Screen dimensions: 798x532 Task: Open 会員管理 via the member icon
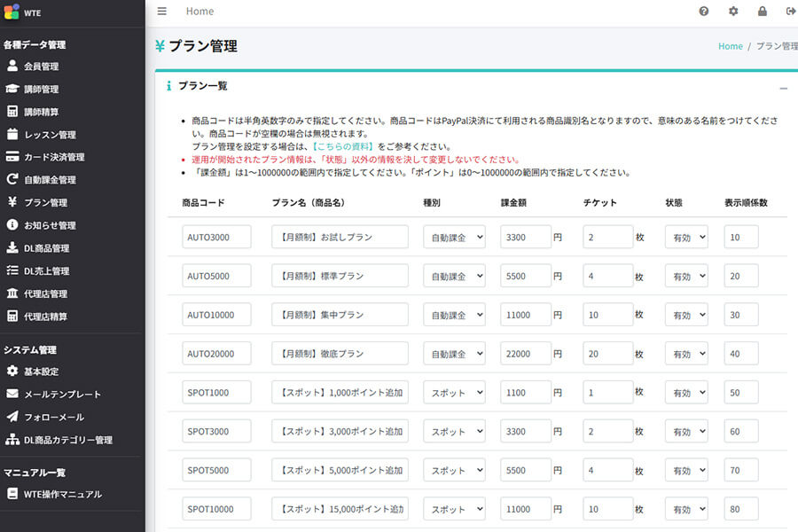point(12,66)
